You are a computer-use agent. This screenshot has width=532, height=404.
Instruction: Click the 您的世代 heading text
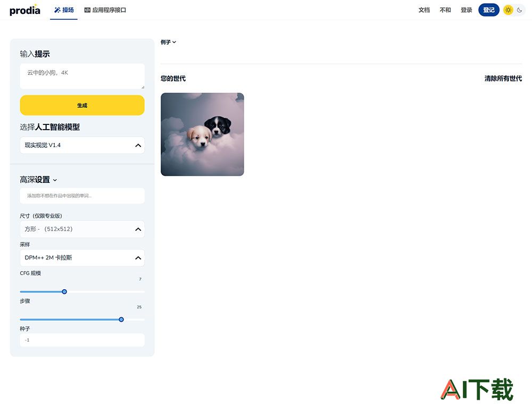coord(173,79)
